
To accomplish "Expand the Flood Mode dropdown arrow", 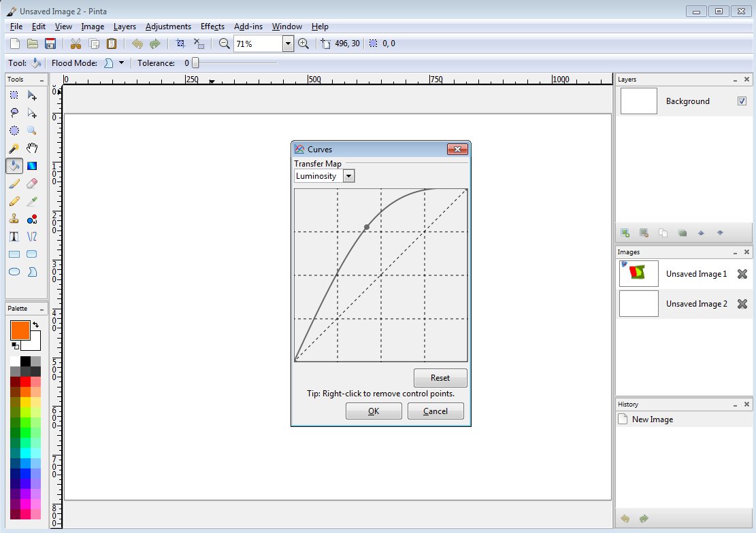I will [123, 63].
